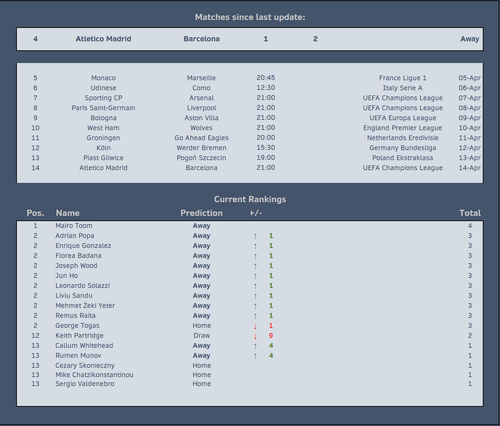Click 'Sporting CP' fixture
Screen dimensions: 500x426
coord(103,98)
